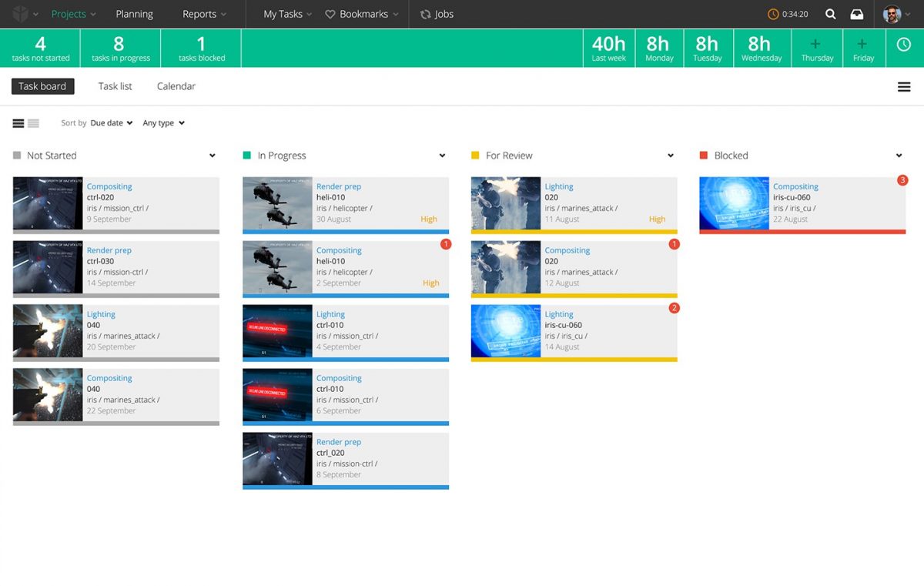Open the hamburger menu below the avatar
Image resolution: width=924 pixels, height=586 pixels.
(904, 86)
